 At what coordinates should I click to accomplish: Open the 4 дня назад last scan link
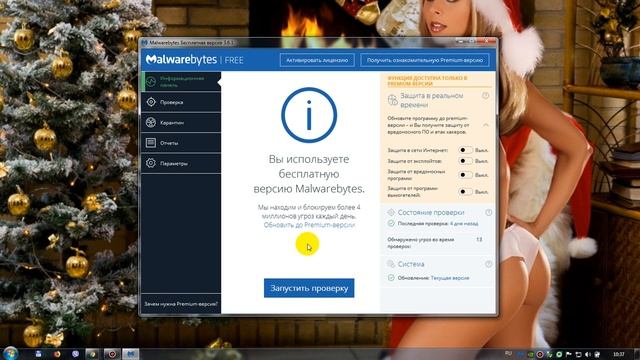coord(464,224)
